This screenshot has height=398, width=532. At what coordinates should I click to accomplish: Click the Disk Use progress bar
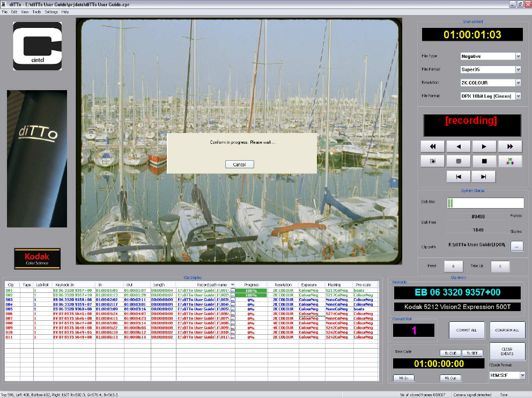[x=485, y=203]
